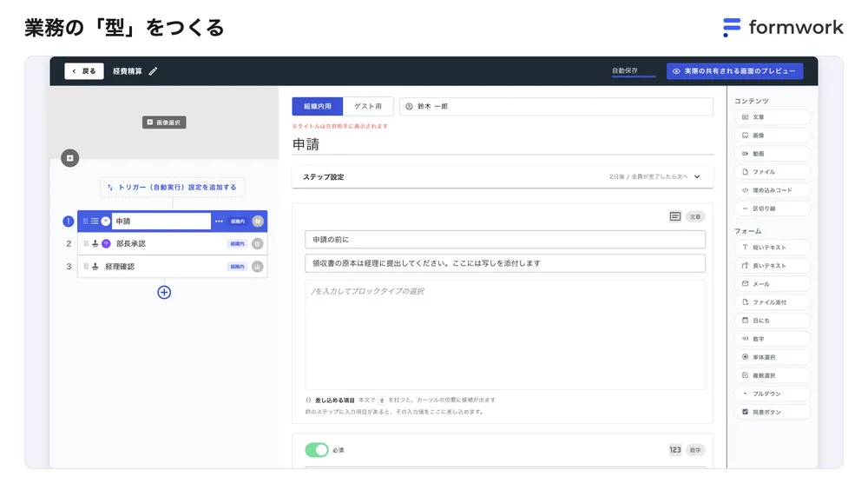Image resolution: width=868 pixels, height=490 pixels.
Task: Click the round add-image icon below the cover
Action: [x=69, y=158]
